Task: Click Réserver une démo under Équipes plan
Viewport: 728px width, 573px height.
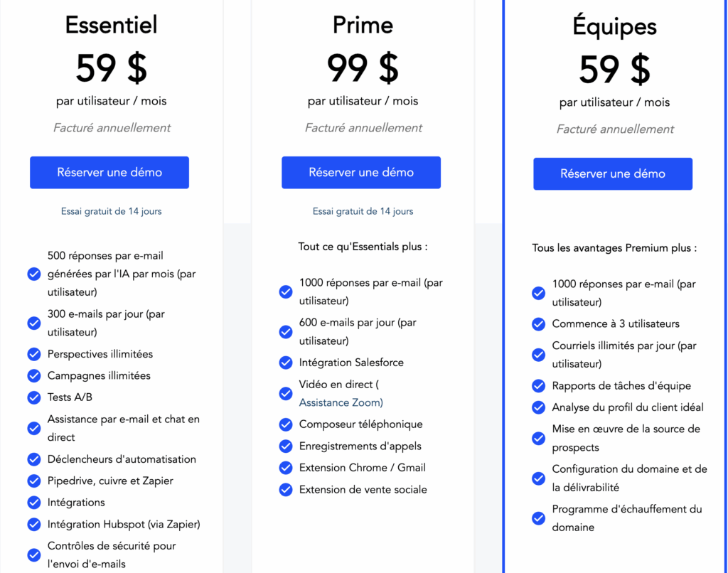Action: pos(613,174)
